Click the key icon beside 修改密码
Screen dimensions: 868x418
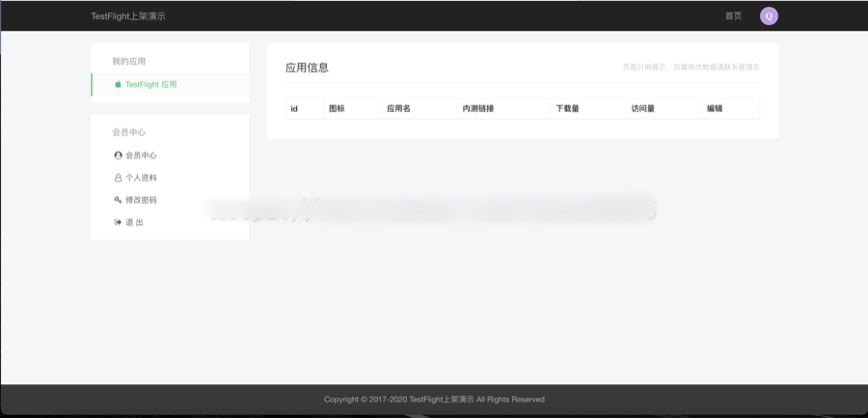pos(119,200)
